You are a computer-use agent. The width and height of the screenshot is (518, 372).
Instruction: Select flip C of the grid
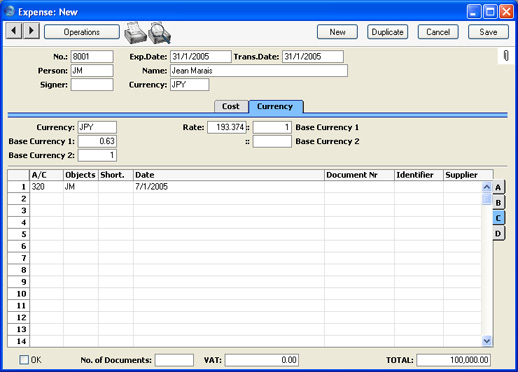tap(498, 218)
